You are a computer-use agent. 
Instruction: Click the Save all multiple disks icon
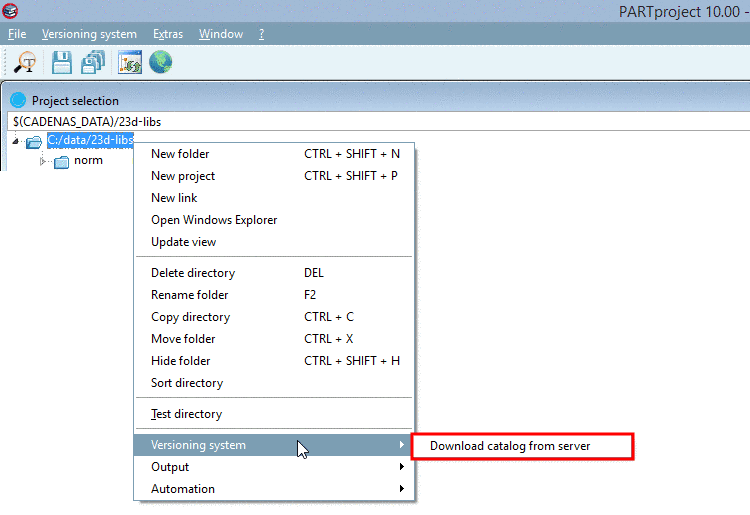coord(93,62)
